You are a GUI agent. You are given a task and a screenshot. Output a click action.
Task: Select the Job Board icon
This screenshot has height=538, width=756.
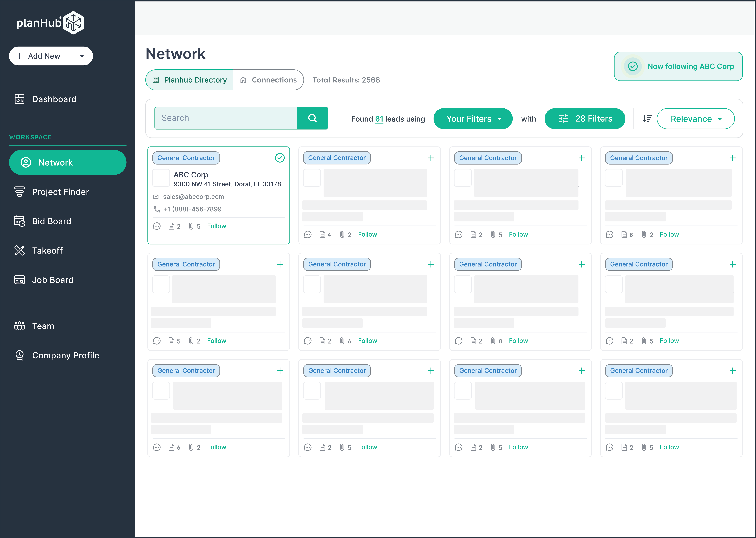click(19, 280)
